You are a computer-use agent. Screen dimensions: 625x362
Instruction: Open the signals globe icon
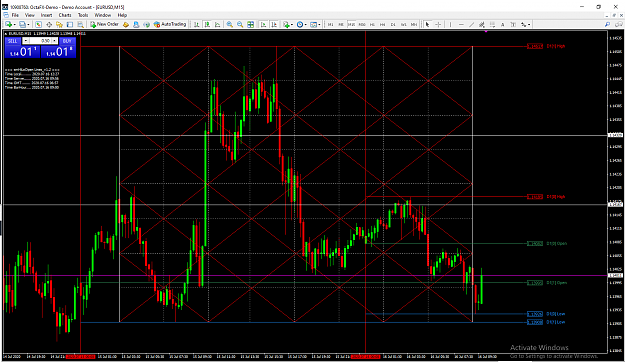click(x=146, y=25)
